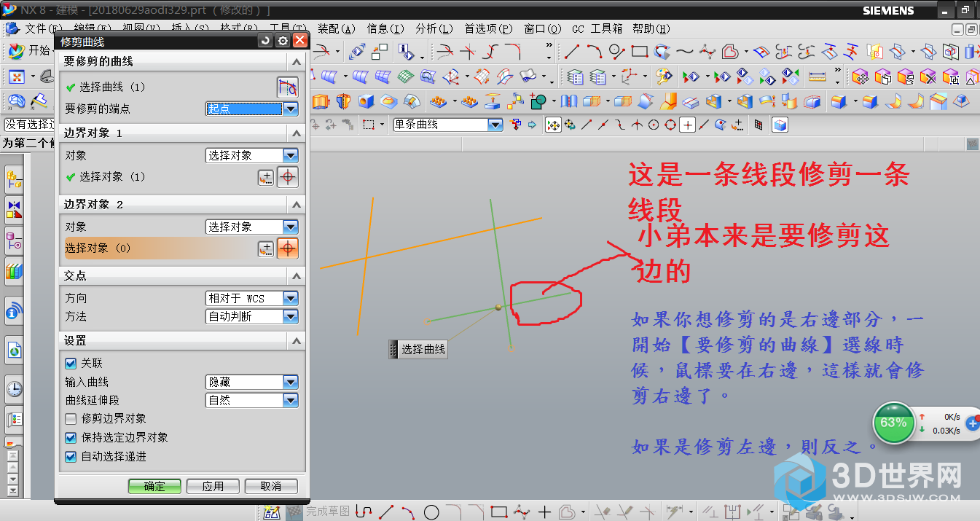Click the curve selection icon in dialog

point(288,87)
